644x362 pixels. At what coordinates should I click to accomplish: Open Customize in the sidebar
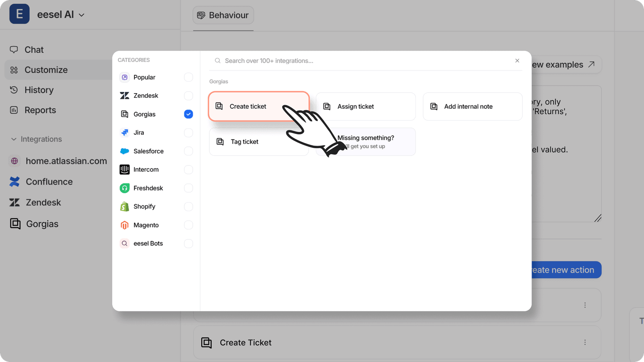coord(58,70)
